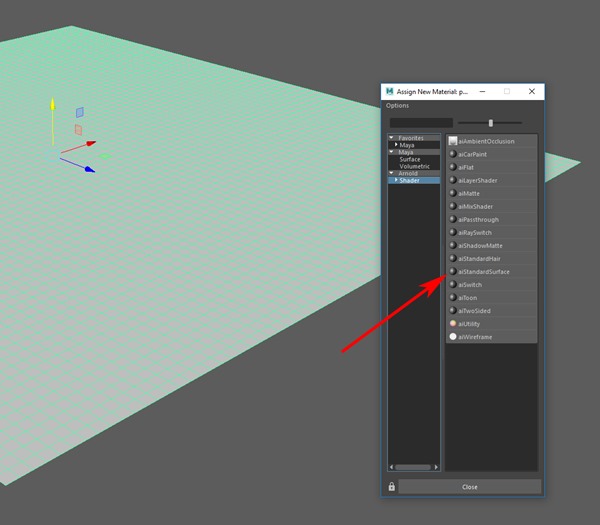Viewport: 600px width, 525px height.
Task: Click the red plane handle of manipulator
Action: pos(78,130)
